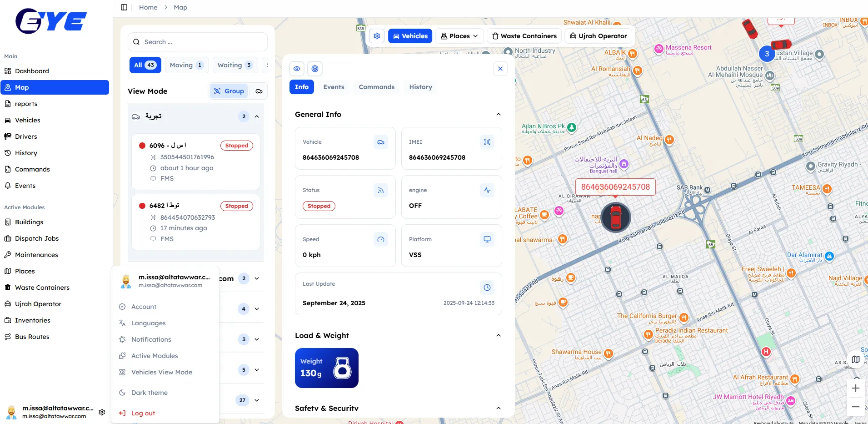Screen dimensions: 868x424
Task: Click the sidebar collapse icon near breadcrumb
Action: click(x=124, y=7)
